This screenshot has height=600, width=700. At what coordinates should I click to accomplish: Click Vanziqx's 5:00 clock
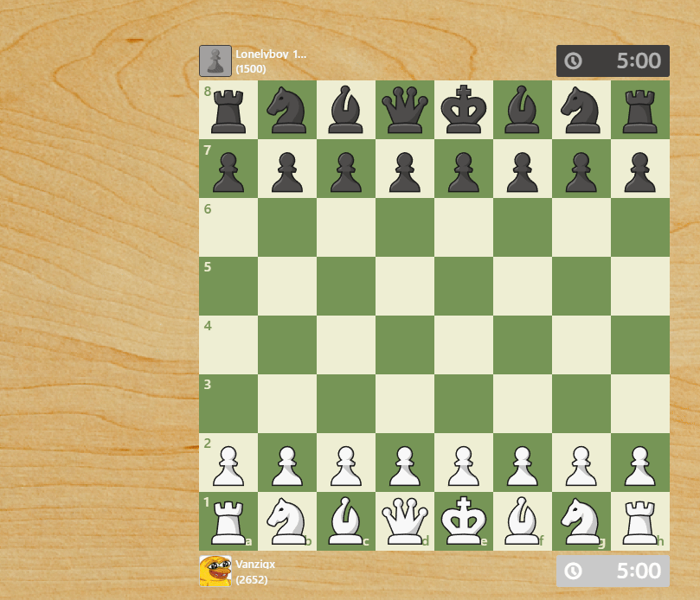[613, 571]
